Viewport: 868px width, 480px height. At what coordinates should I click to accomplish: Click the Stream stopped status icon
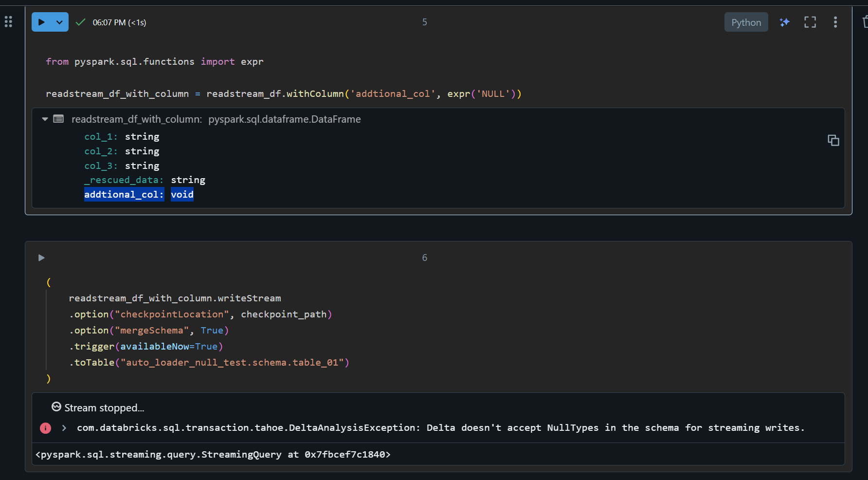(x=56, y=406)
